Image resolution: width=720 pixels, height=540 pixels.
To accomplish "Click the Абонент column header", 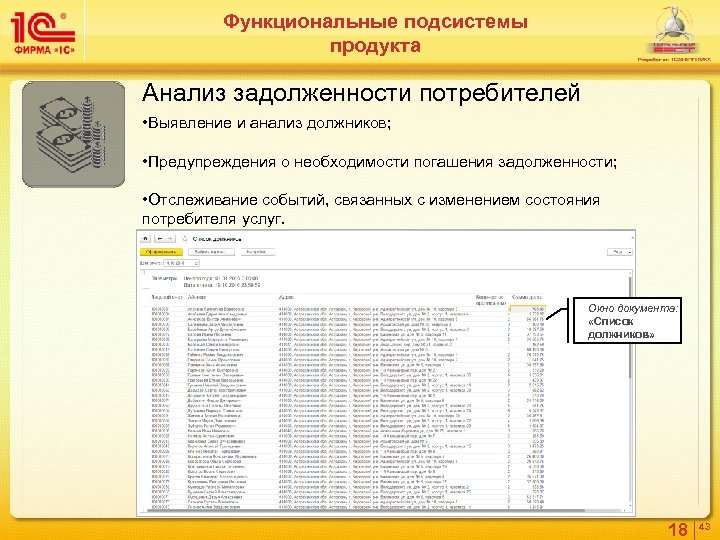I will tap(197, 298).
